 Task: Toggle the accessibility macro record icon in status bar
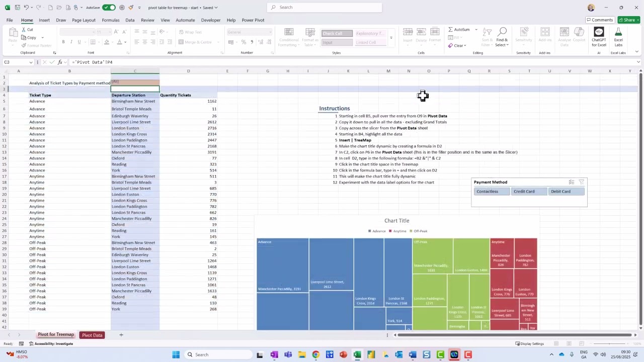21,344
